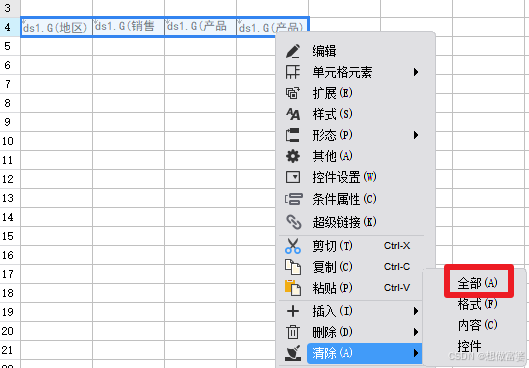Select 控件 in clear submenu
Image resolution: width=529 pixels, height=368 pixels.
click(469, 346)
